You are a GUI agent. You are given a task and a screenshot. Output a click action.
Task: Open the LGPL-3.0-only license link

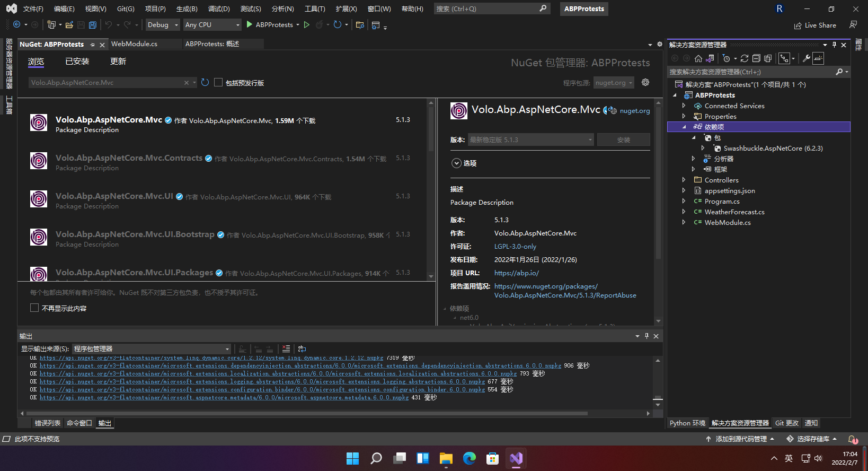(x=515, y=247)
